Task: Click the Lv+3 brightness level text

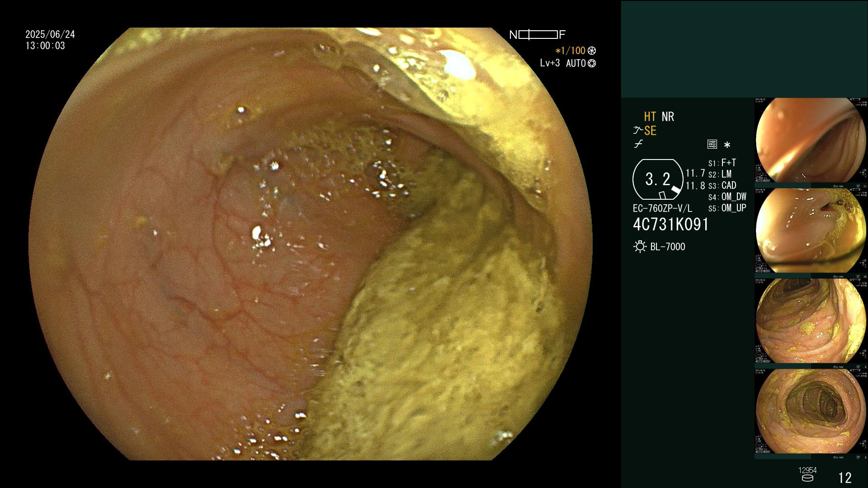Action: coord(550,63)
